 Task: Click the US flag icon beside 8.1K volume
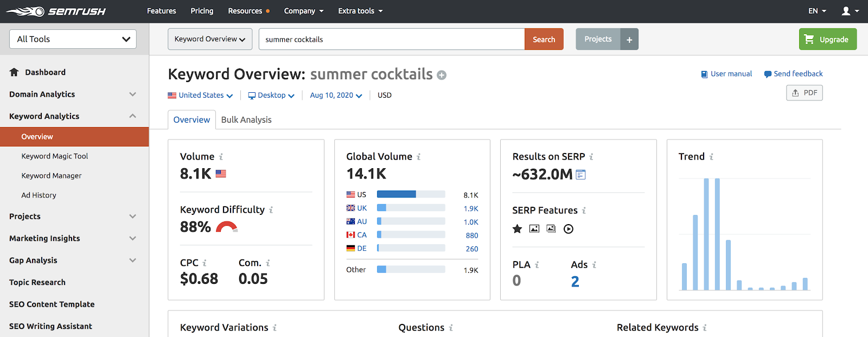coord(221,174)
